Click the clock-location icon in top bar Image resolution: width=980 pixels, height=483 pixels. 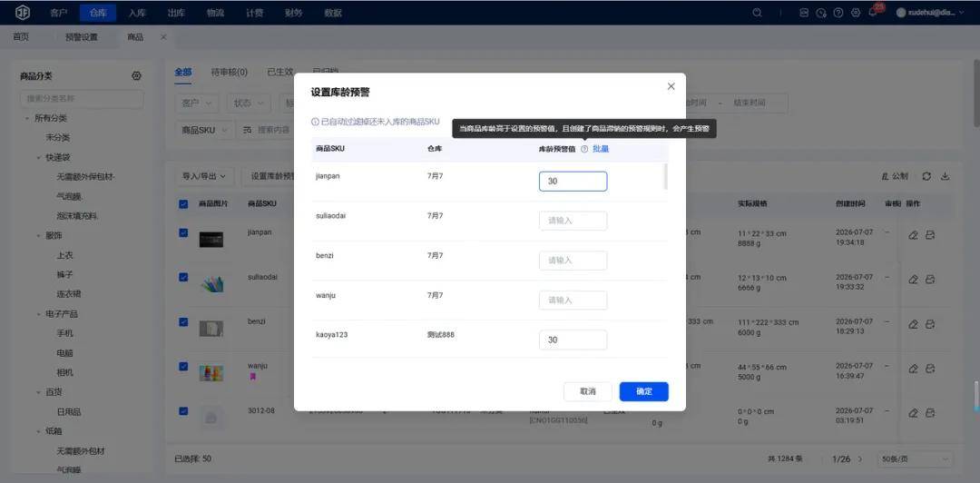(821, 13)
